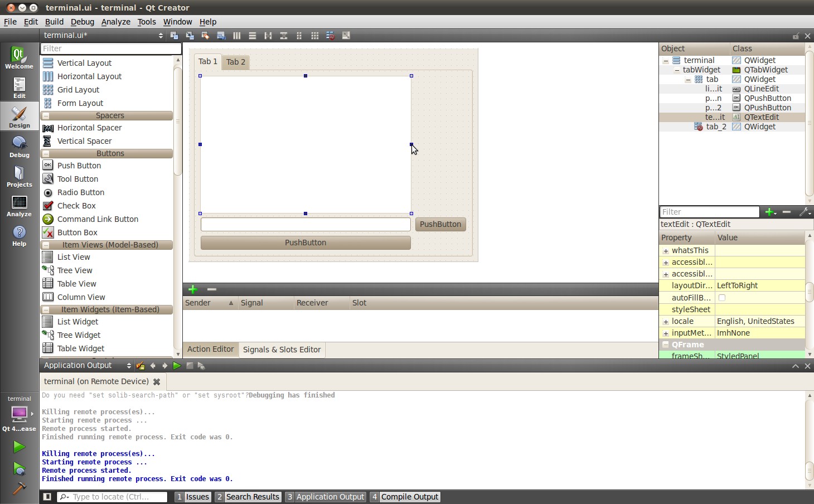Apply Lay Out Horizontally from toolbar
This screenshot has height=504, width=814.
(237, 35)
